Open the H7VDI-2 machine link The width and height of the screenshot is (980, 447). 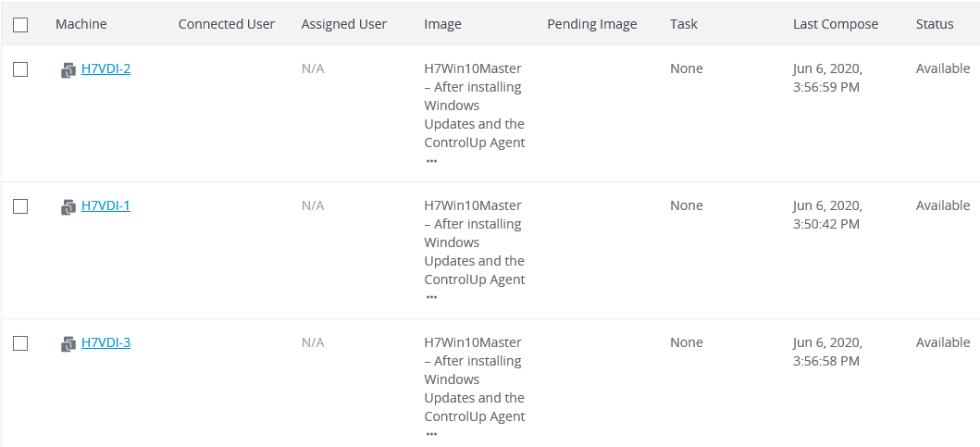(105, 68)
